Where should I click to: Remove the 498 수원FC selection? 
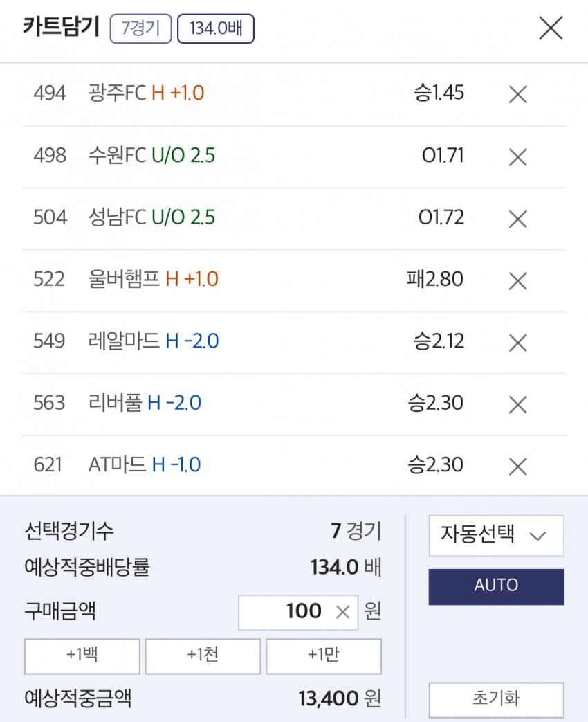tap(518, 156)
